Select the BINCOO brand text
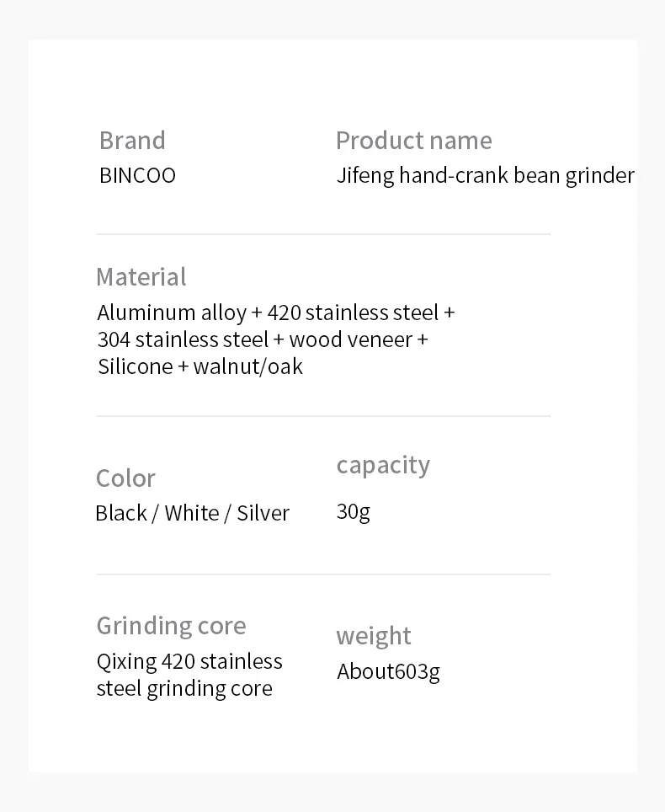Viewport: 665px width, 812px height. pos(138,175)
